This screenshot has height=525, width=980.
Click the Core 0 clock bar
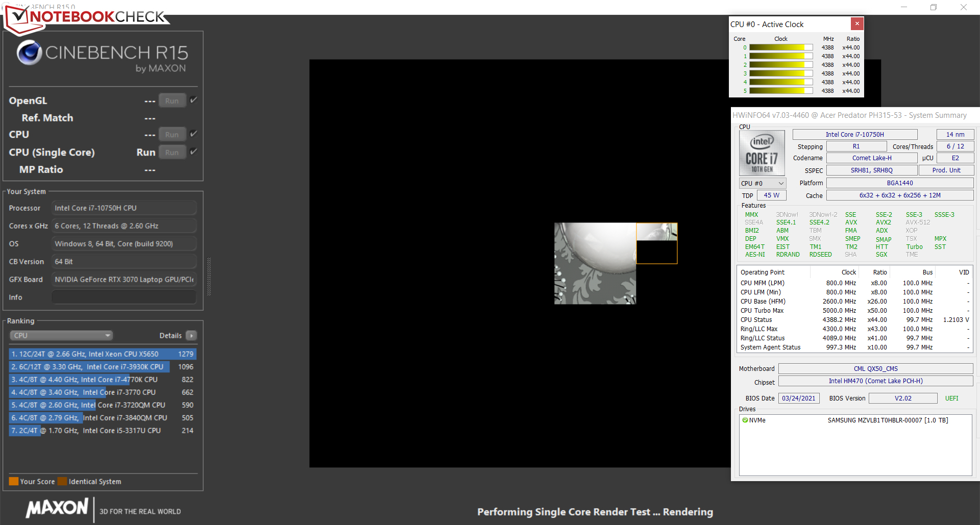(781, 47)
